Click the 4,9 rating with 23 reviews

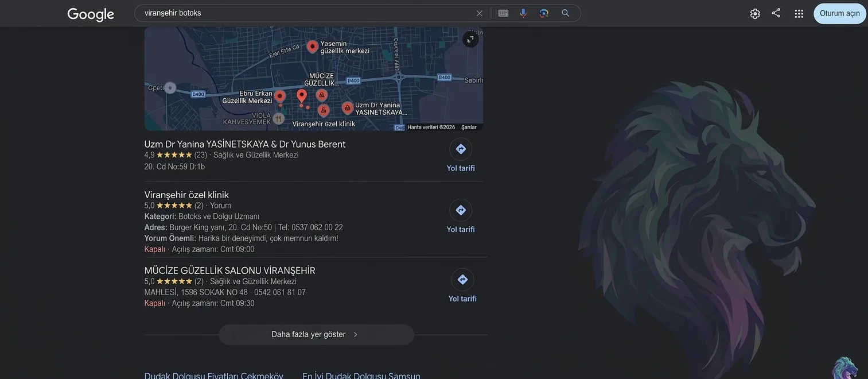click(x=176, y=155)
